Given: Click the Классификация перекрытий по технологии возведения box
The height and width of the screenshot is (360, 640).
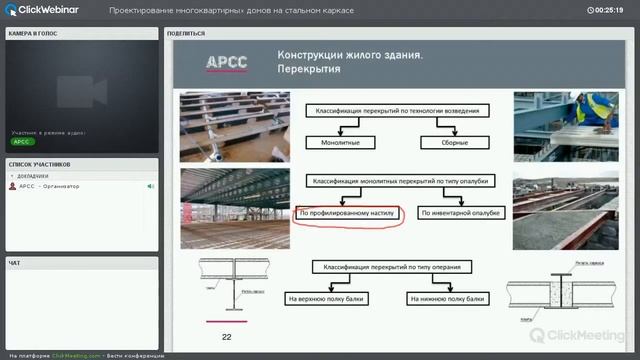Looking at the screenshot, I should (x=398, y=111).
